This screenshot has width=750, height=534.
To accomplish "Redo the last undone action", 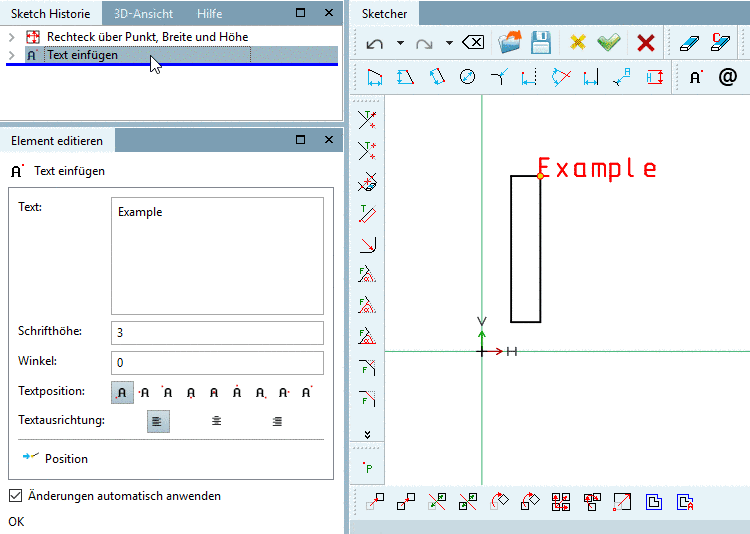I will click(424, 44).
